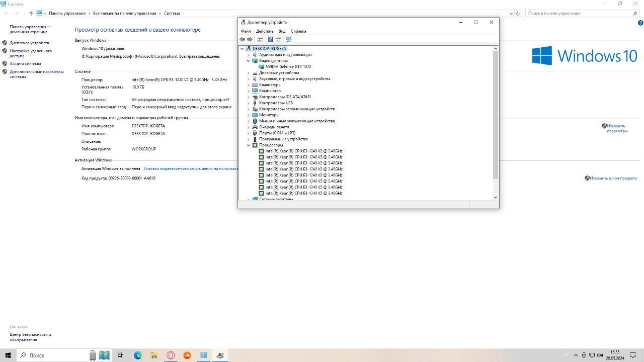Click the product code 00326-30000-00001-AA616 text

click(x=132, y=178)
